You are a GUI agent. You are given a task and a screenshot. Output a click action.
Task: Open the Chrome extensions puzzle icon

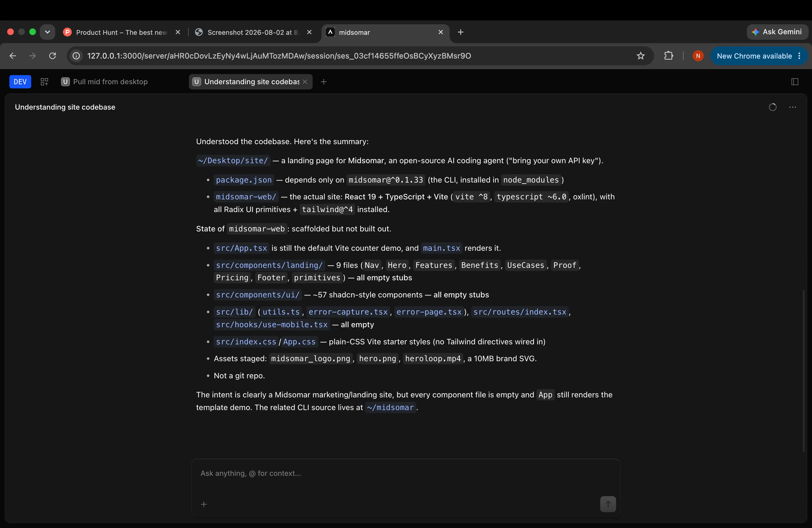tap(669, 56)
